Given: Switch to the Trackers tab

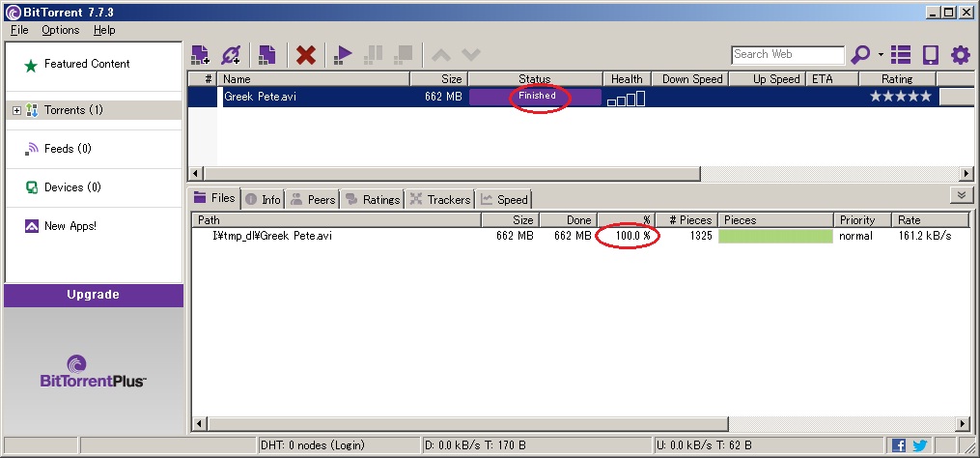Looking at the screenshot, I should coord(440,199).
